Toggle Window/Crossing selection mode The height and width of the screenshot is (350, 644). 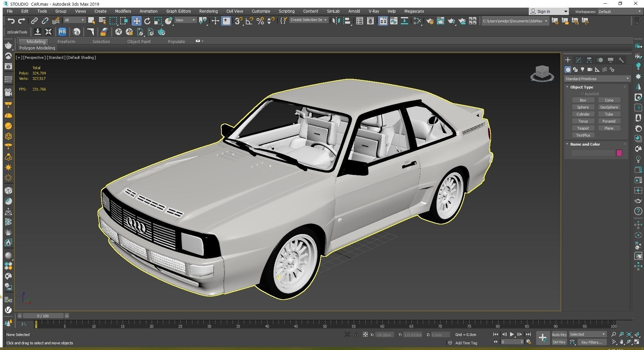(x=124, y=21)
